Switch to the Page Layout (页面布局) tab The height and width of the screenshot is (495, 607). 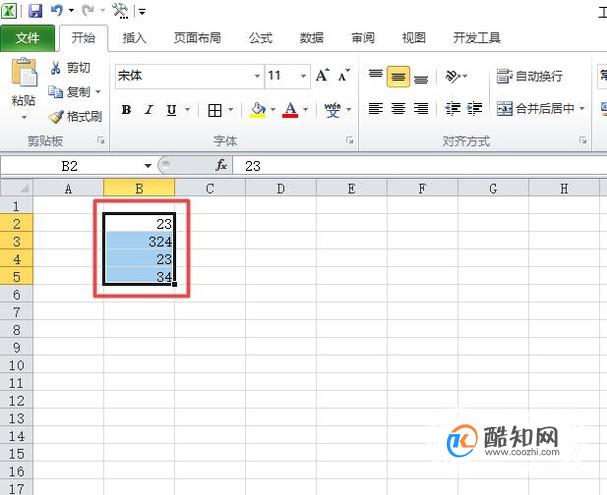tap(197, 38)
